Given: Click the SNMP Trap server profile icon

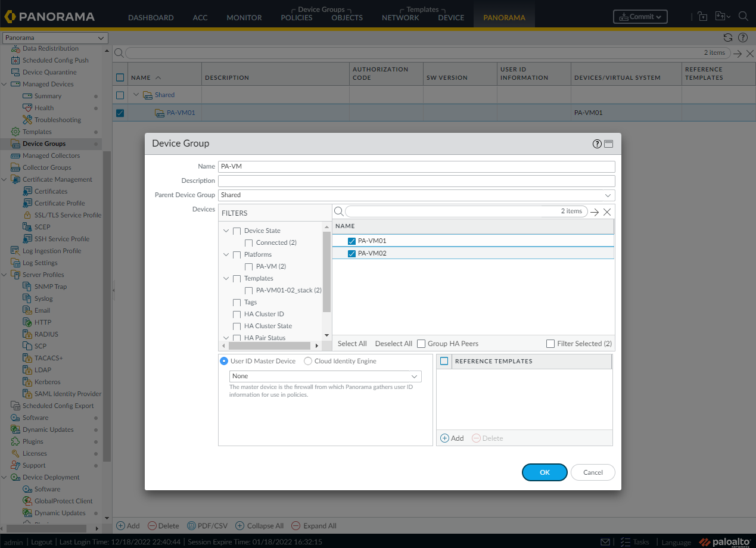Looking at the screenshot, I should click(27, 287).
